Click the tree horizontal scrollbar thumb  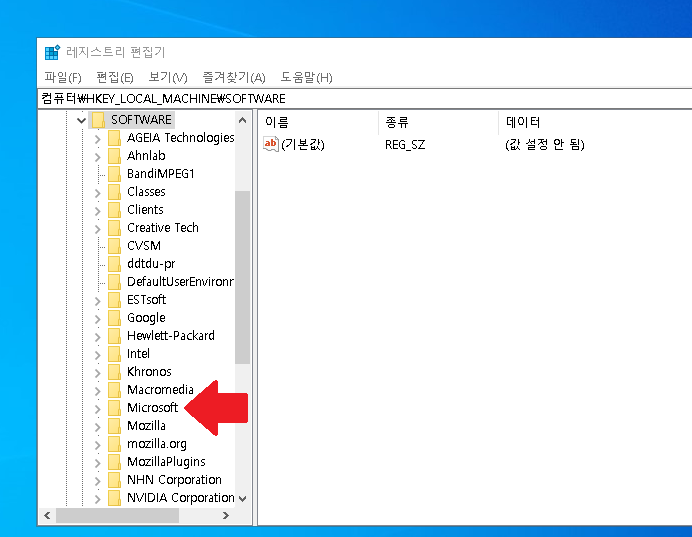[x=117, y=515]
